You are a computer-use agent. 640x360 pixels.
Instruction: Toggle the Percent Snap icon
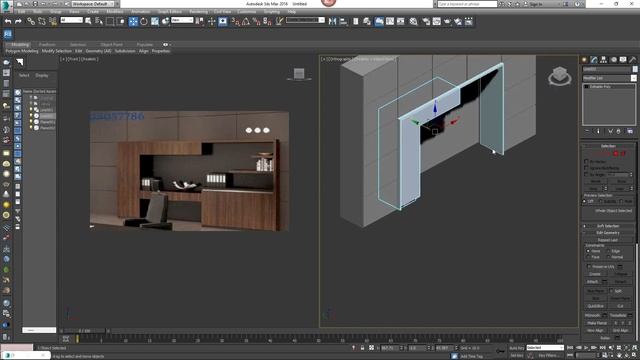(x=256, y=21)
